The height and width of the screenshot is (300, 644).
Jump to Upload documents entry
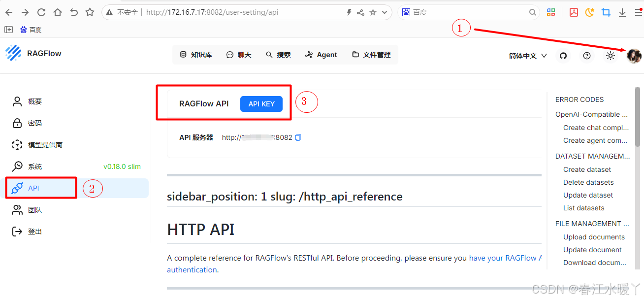point(594,237)
